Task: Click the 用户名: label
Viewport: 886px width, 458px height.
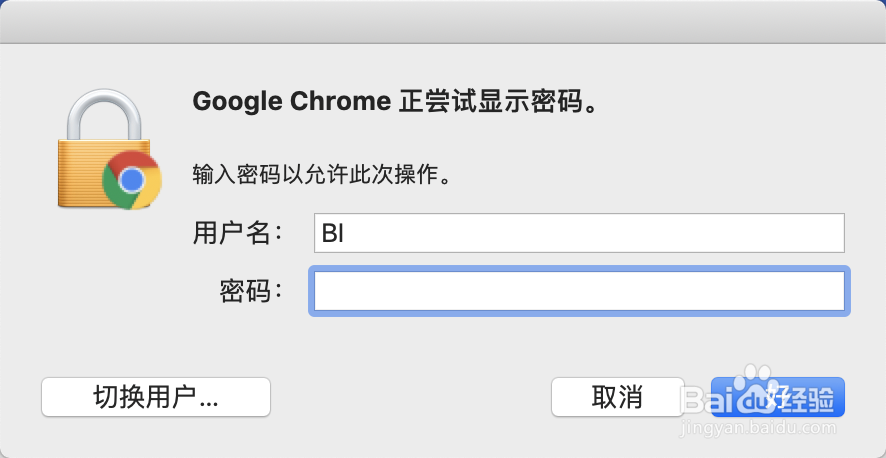Action: [x=238, y=234]
